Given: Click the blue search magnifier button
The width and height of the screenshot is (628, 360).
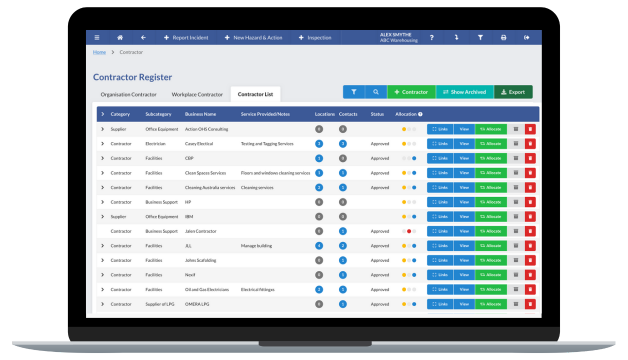Looking at the screenshot, I should pos(376,92).
